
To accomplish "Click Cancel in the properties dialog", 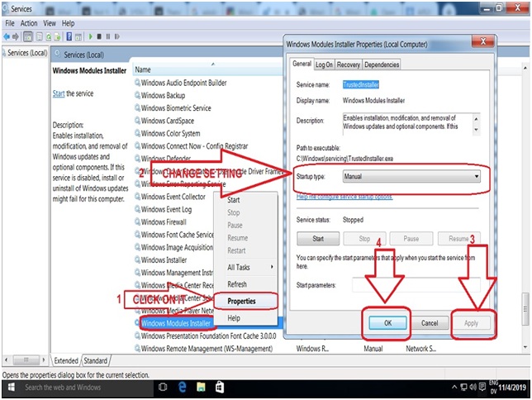I will click(430, 323).
